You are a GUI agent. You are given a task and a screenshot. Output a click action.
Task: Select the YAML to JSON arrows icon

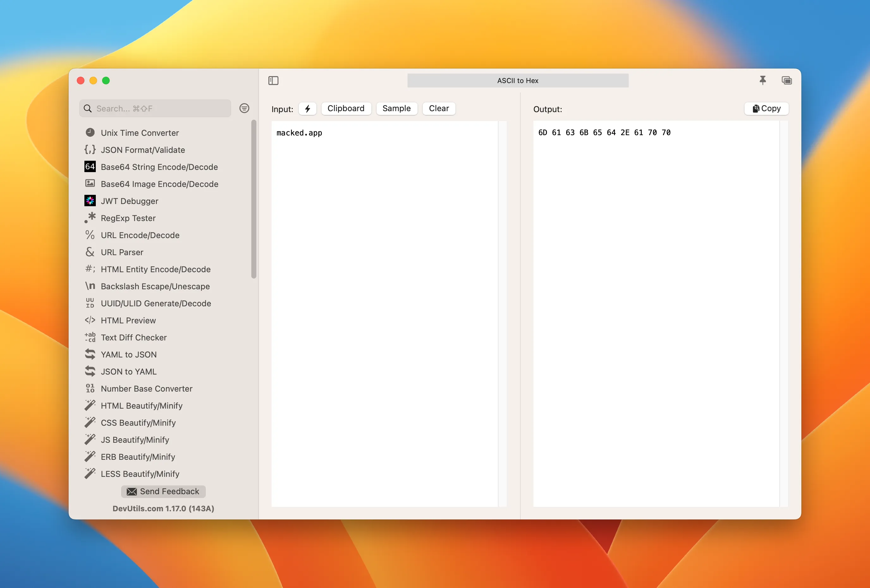pyautogui.click(x=90, y=354)
